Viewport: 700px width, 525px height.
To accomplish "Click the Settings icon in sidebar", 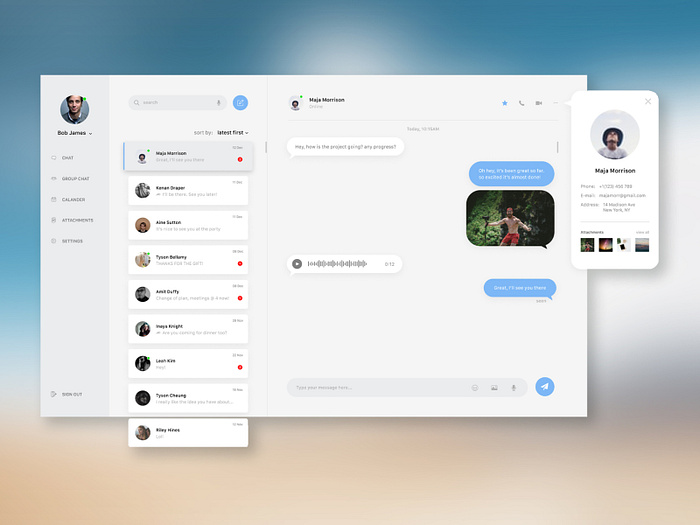I will 54,241.
